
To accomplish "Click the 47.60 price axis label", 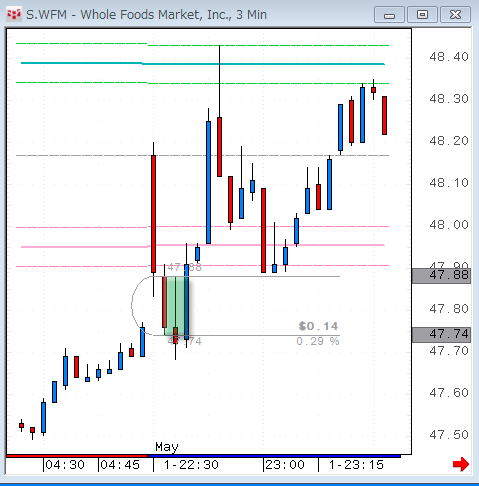I will point(449,393).
